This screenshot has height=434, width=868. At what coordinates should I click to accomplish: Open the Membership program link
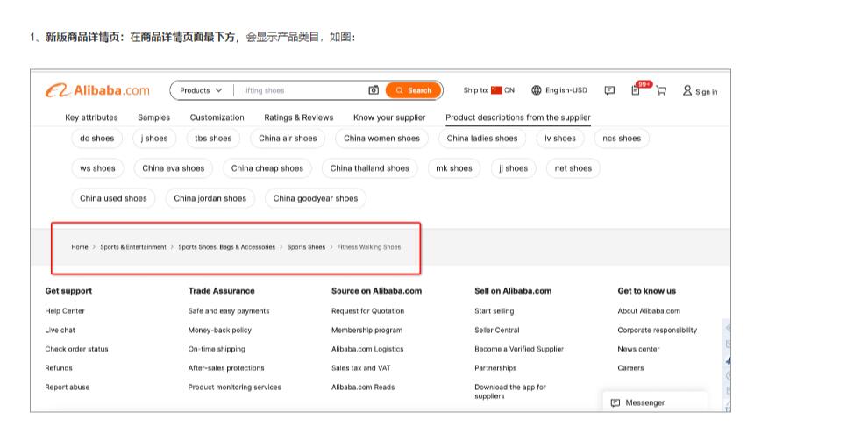[367, 330]
